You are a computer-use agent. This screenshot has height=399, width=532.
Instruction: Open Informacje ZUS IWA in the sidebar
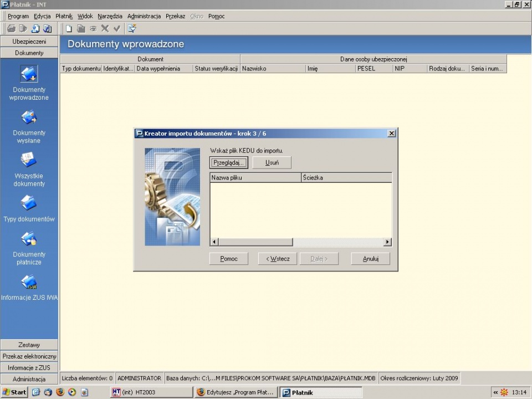29,288
